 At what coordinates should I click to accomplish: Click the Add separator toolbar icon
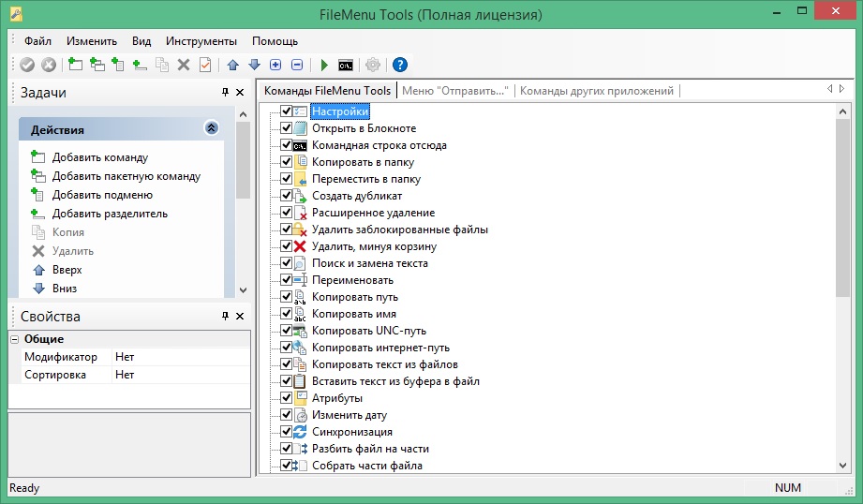(x=140, y=65)
